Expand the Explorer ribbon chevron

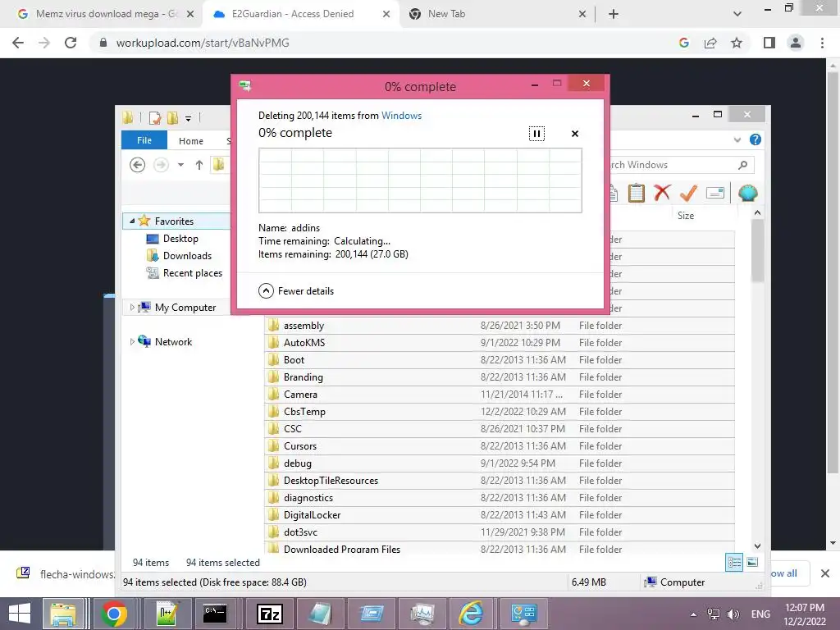tap(737, 139)
